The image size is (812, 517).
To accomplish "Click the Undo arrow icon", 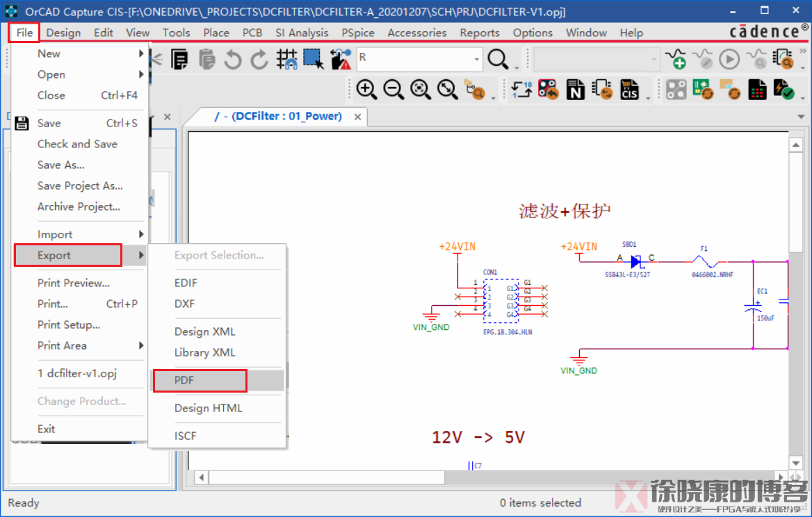I will 233,60.
